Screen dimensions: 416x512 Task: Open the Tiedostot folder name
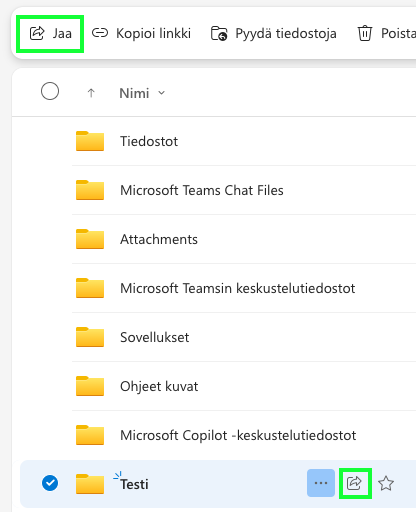[149, 141]
